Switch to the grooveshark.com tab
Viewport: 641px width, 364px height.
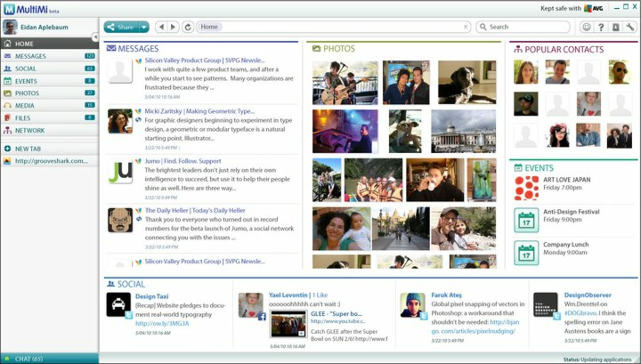coord(49,161)
